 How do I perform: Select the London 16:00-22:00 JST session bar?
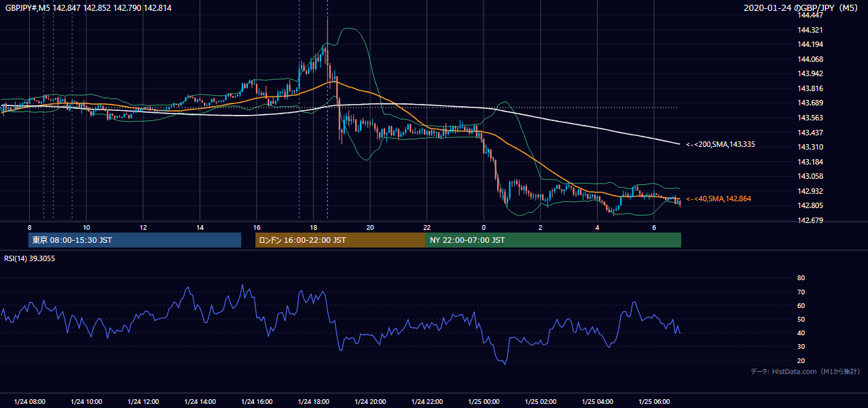click(x=340, y=240)
